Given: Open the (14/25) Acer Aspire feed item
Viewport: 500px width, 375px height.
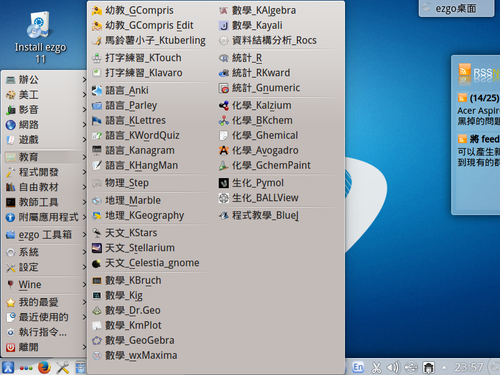Looking at the screenshot, I should tap(478, 109).
